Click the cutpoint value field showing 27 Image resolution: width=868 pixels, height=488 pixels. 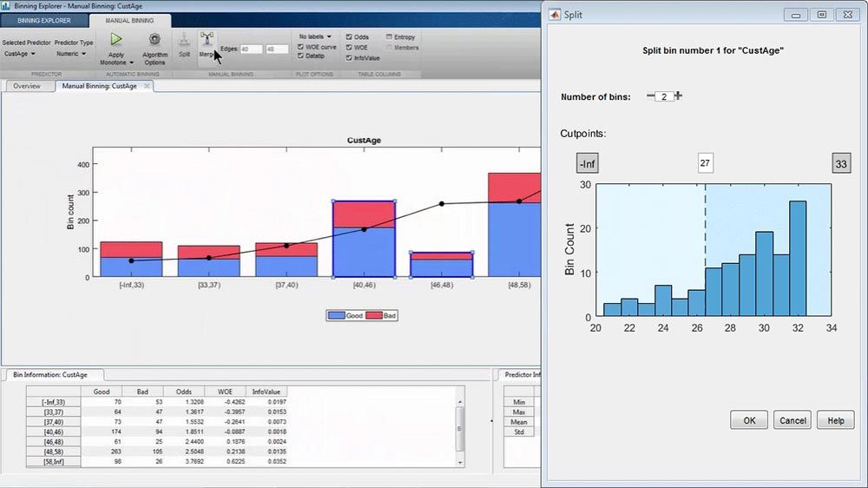tap(705, 163)
